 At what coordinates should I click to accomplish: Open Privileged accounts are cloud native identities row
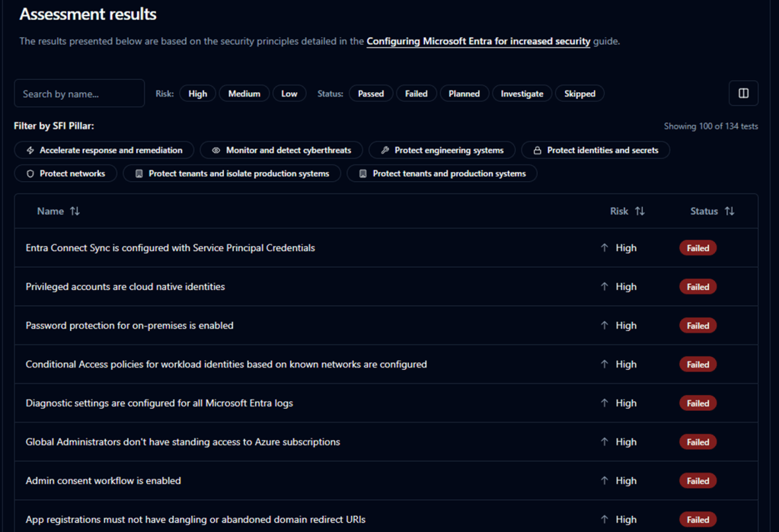click(x=125, y=287)
